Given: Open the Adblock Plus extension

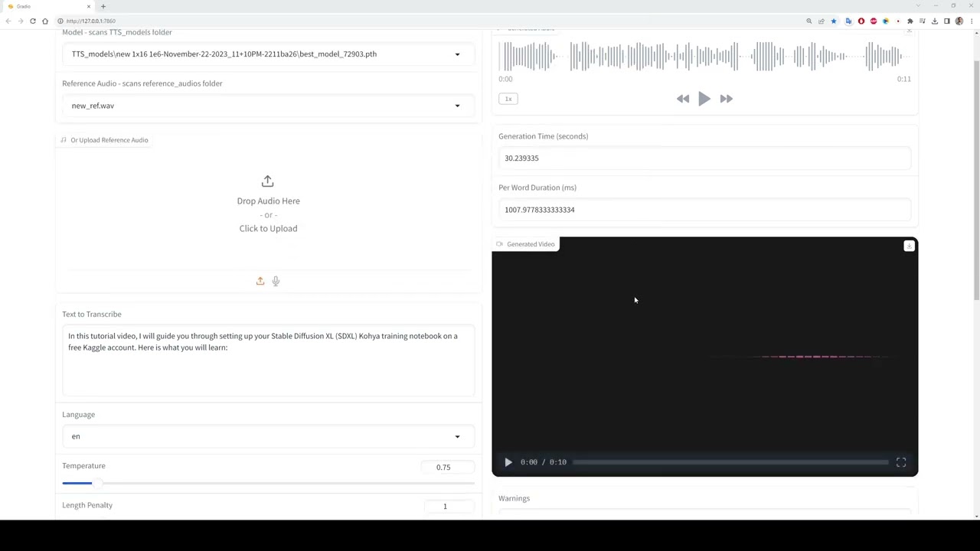Looking at the screenshot, I should coord(874,21).
